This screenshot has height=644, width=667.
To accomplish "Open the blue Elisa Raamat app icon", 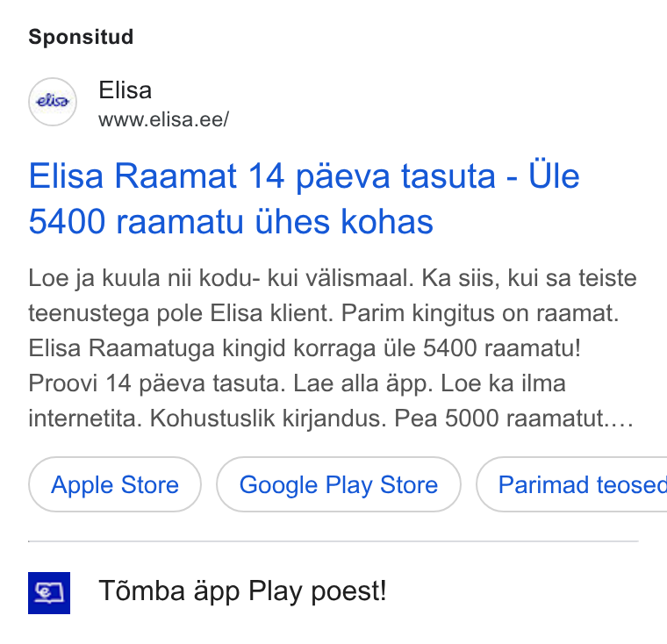I will 49,592.
